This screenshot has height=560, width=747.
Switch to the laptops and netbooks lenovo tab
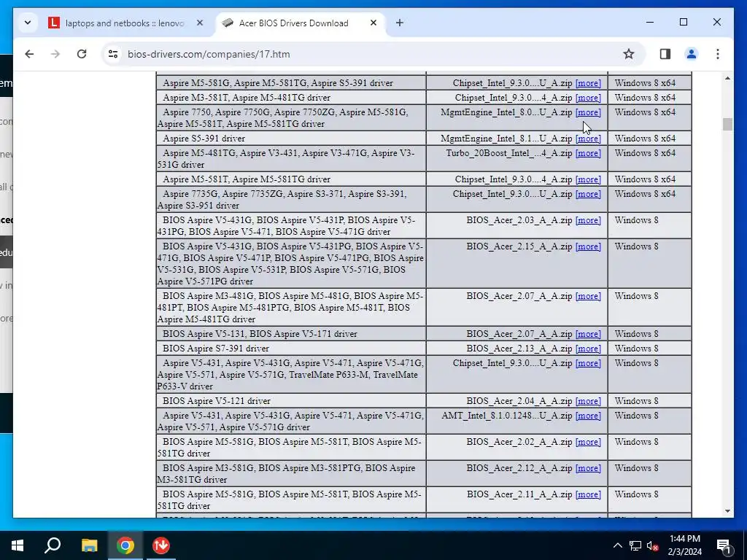(125, 23)
